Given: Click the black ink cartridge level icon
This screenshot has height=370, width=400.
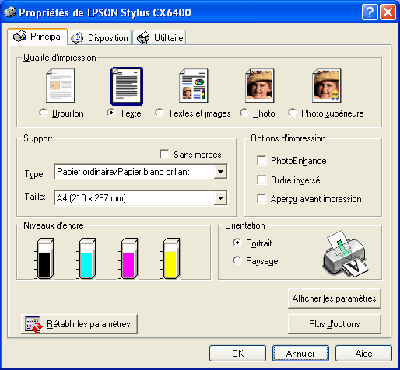Looking at the screenshot, I should tap(44, 258).
